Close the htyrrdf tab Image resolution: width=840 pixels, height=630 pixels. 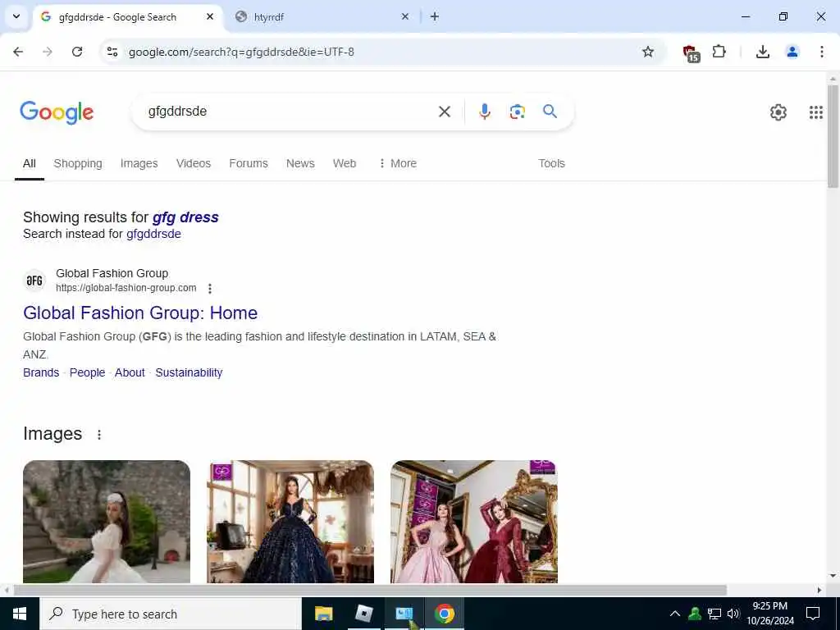[x=405, y=16]
